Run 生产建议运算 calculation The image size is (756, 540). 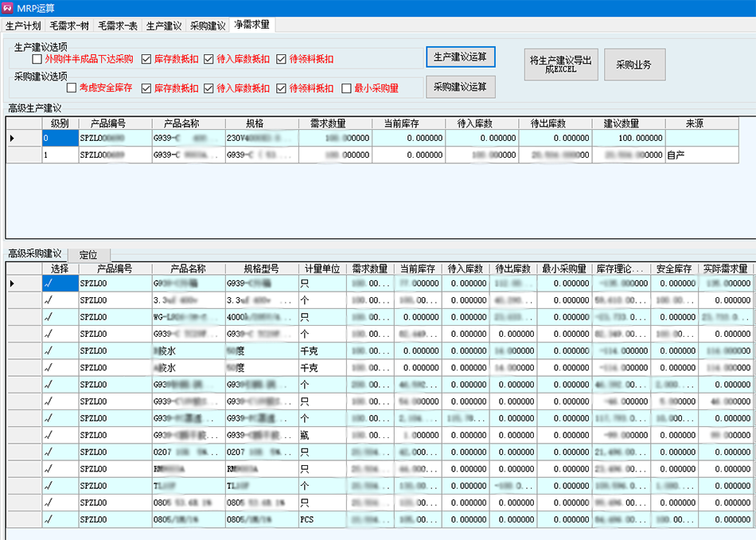tap(461, 57)
